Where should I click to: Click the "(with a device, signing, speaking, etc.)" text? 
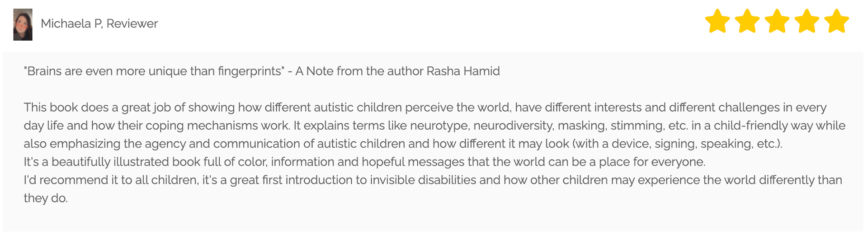click(677, 144)
